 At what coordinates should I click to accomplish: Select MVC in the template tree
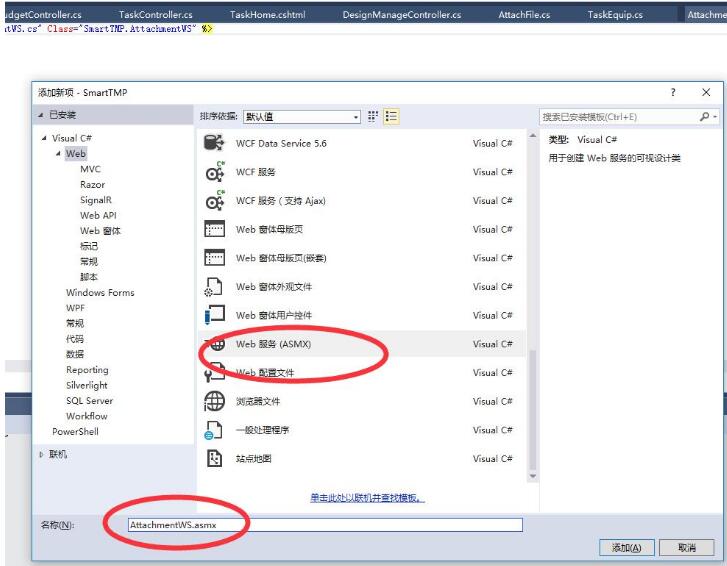(90, 169)
